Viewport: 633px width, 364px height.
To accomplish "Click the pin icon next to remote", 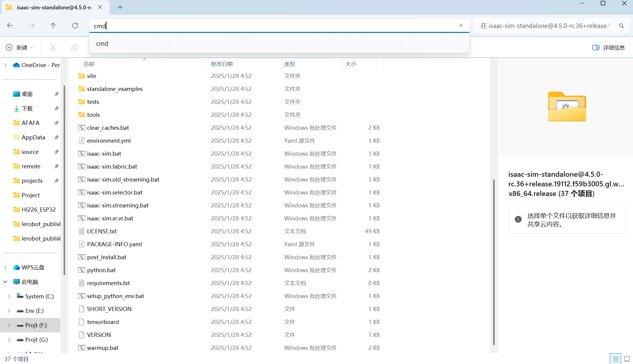I will coord(56,166).
